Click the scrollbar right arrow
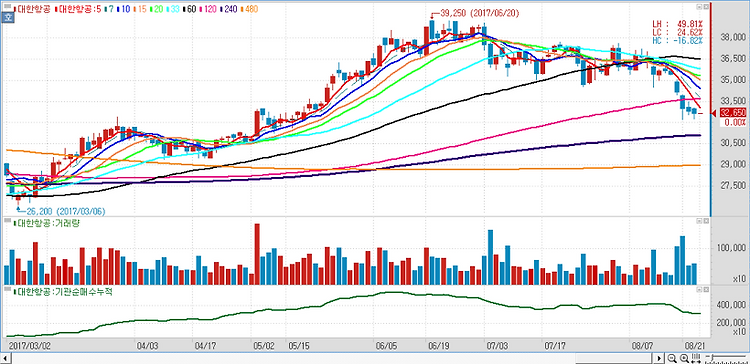The height and width of the screenshot is (364, 750). click(x=660, y=358)
